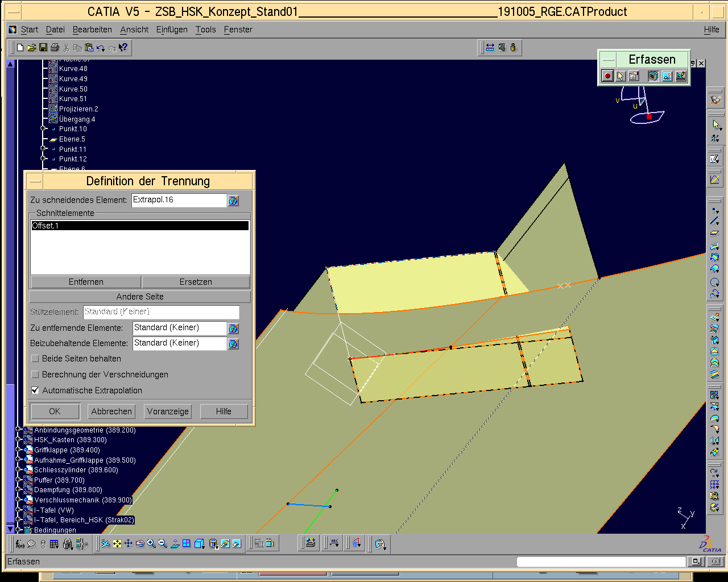Click the Zu schneidendes Element field
728x582 pixels.
(x=179, y=200)
